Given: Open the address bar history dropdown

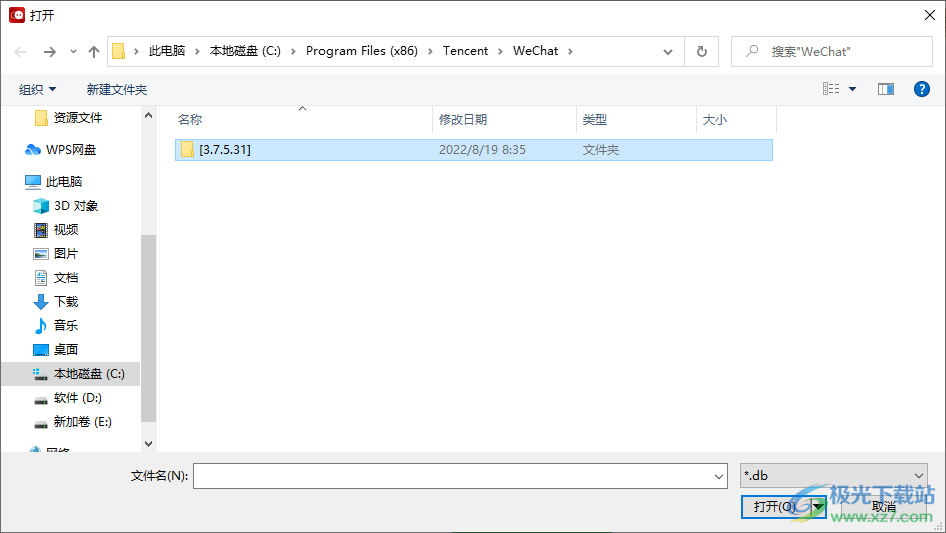Looking at the screenshot, I should click(x=668, y=52).
